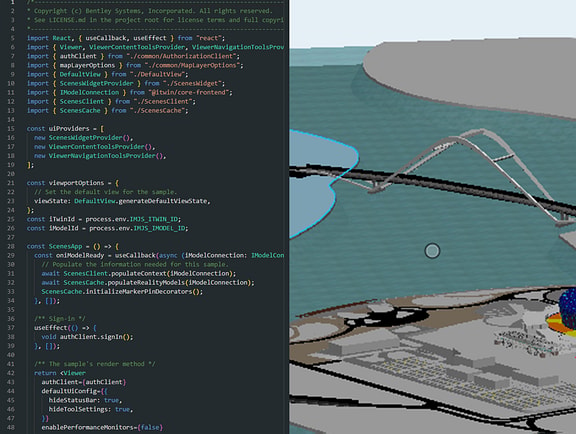576x434 pixels.
Task: Click the "./ScenesClient" import path
Action: click(x=163, y=101)
